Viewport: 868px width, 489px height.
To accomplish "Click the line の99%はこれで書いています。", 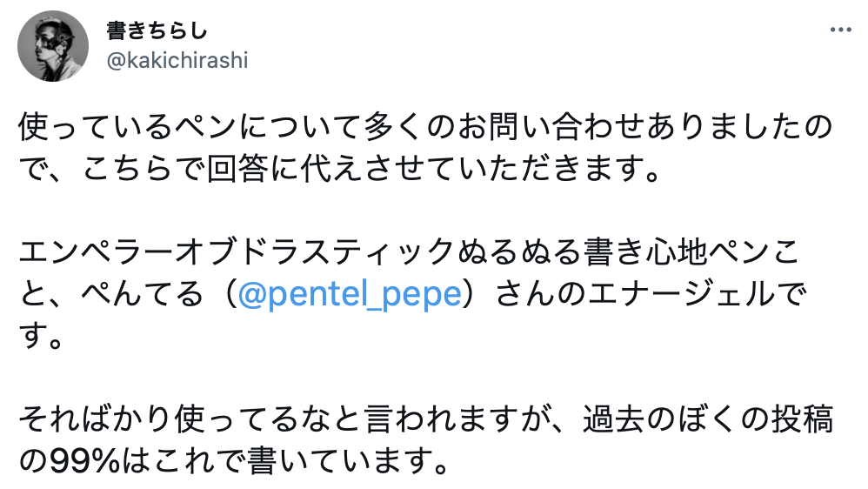I will click(234, 461).
